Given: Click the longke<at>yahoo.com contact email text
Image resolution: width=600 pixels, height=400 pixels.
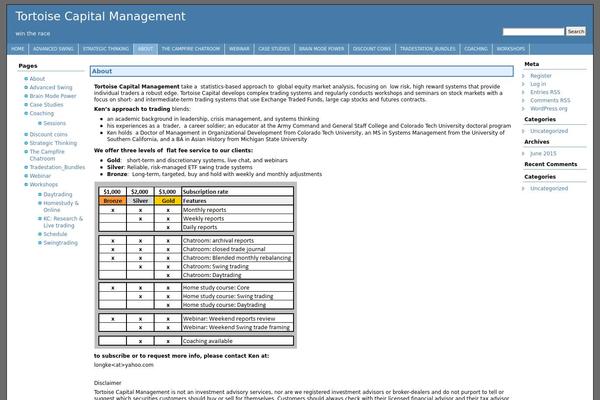Looking at the screenshot, I should (124, 365).
